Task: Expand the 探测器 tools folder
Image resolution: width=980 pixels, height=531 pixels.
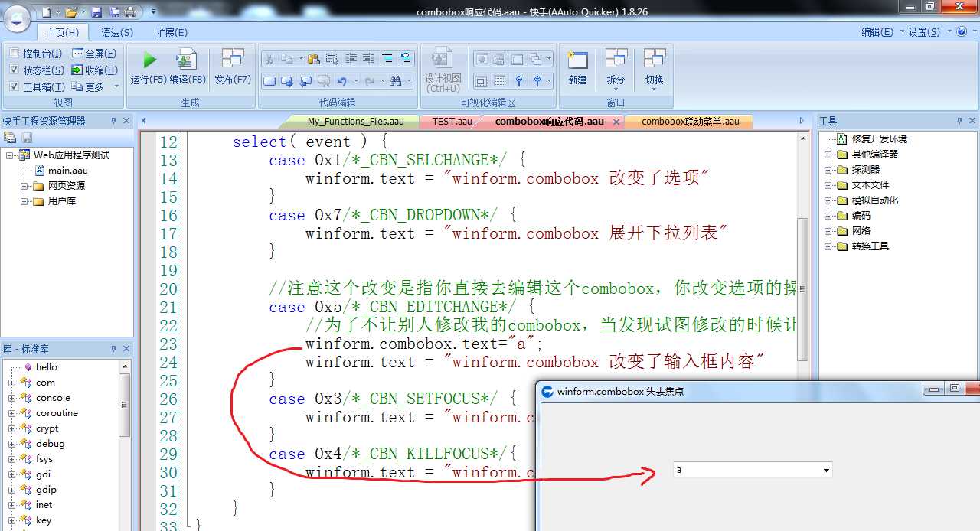Action: [828, 170]
